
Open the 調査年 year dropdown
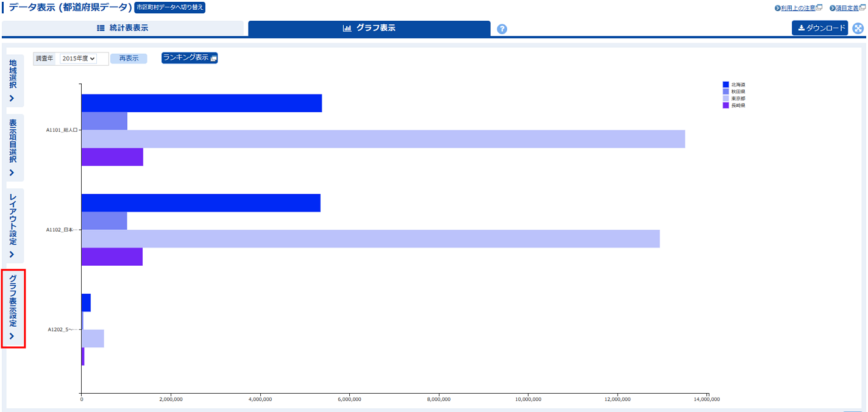[79, 59]
